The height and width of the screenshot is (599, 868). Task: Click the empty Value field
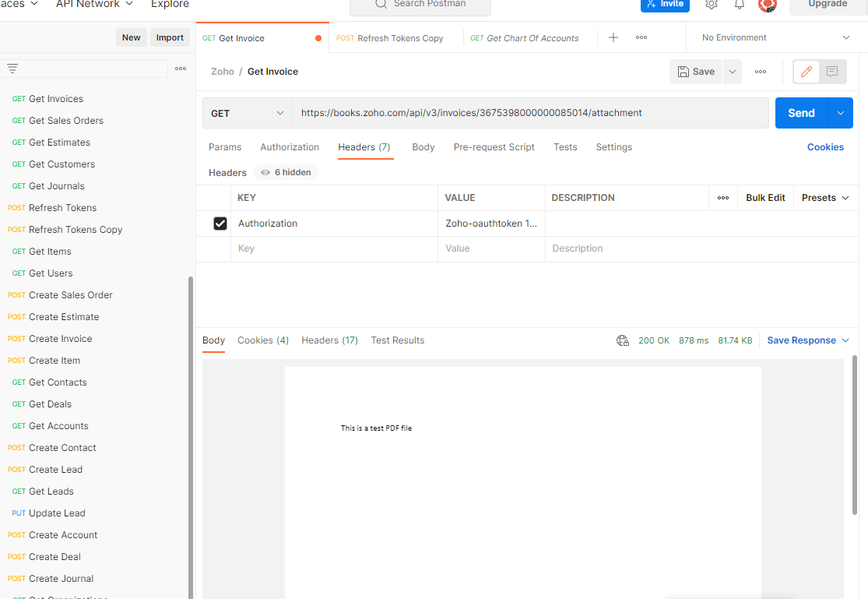(491, 248)
